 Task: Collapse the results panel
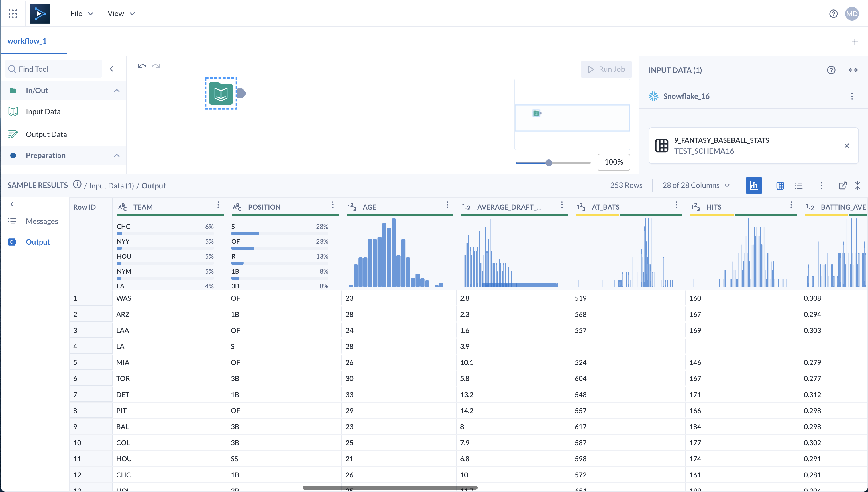click(857, 185)
